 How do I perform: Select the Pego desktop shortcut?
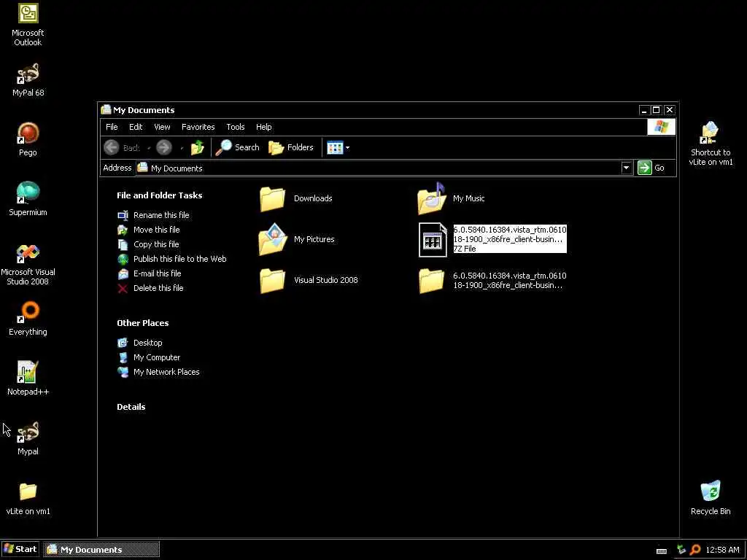pos(28,139)
